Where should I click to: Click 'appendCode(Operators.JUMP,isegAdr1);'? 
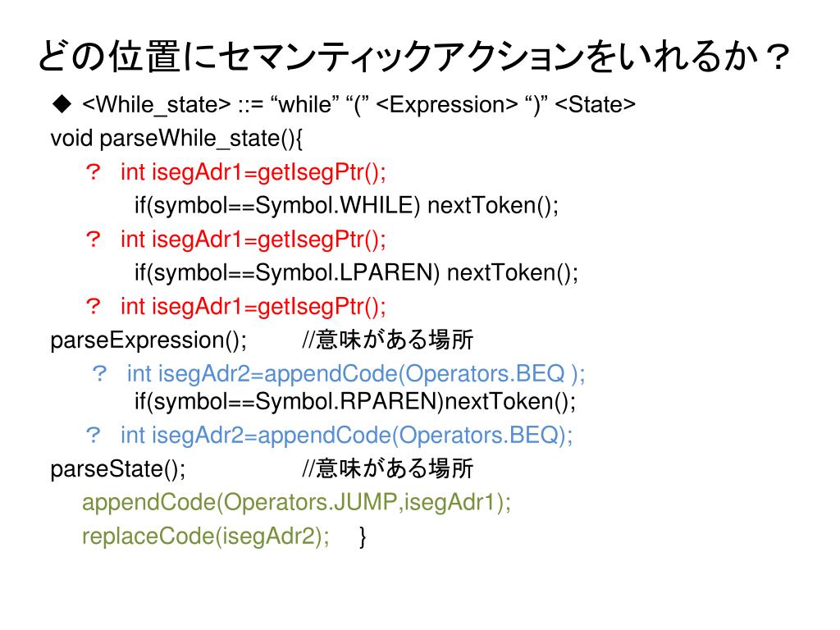[296, 503]
